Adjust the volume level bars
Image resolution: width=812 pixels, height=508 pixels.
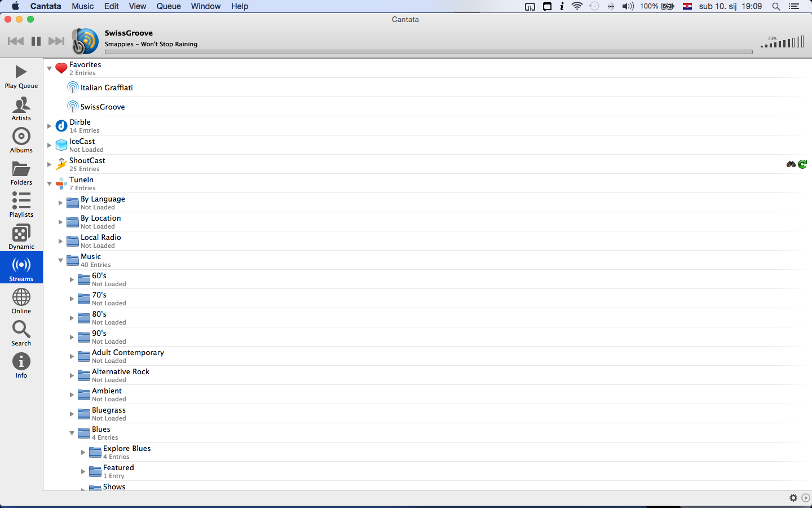(782, 42)
